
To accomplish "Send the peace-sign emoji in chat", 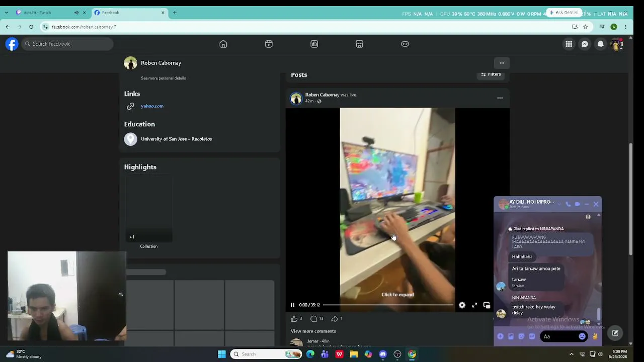I will (595, 336).
